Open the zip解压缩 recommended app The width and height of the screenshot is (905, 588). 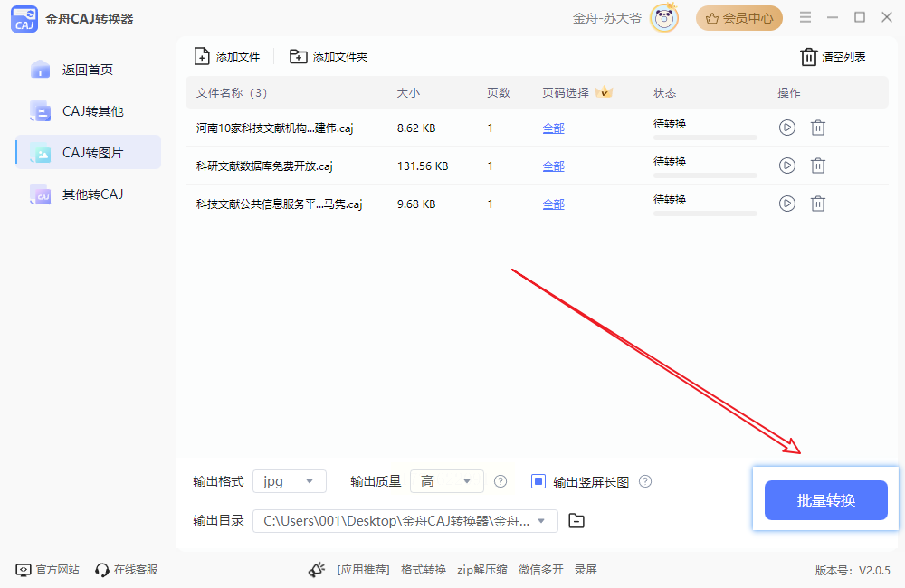482,570
